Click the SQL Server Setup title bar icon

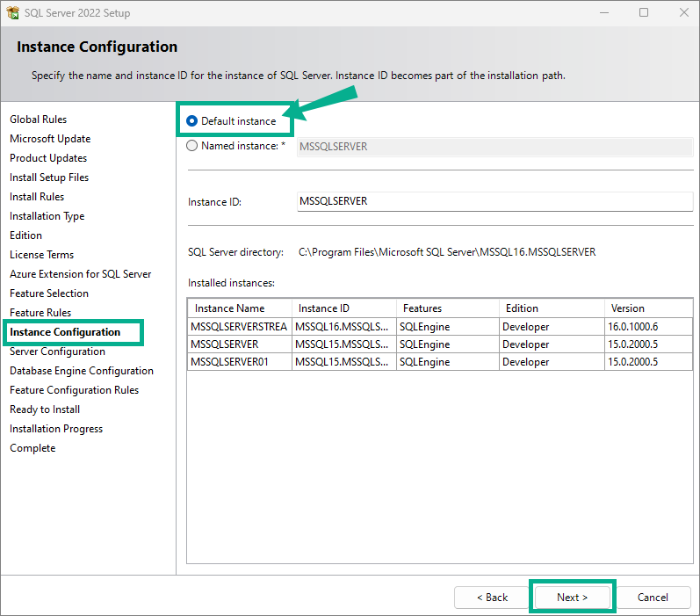[13, 12]
